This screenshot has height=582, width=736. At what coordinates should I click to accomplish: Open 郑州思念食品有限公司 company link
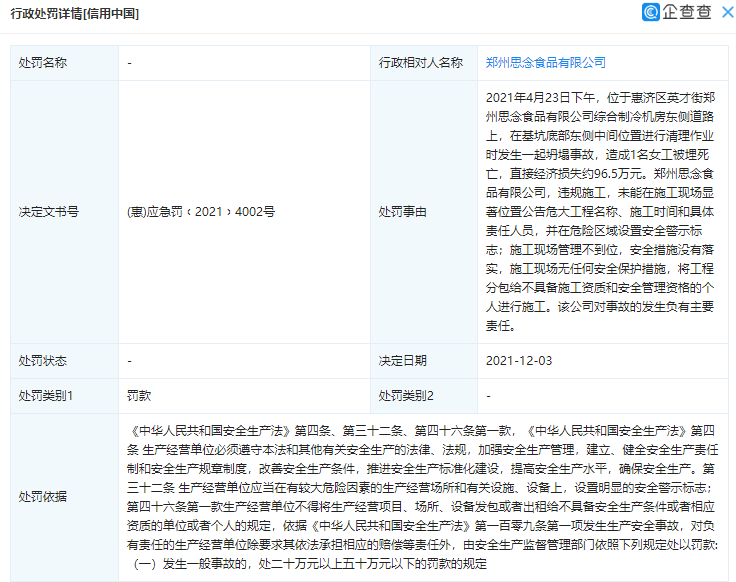point(545,63)
